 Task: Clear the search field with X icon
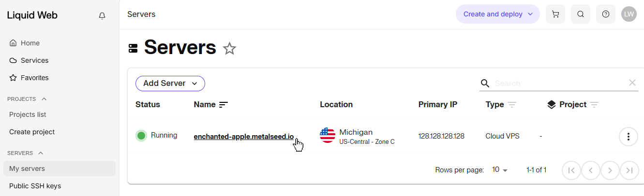[x=632, y=83]
